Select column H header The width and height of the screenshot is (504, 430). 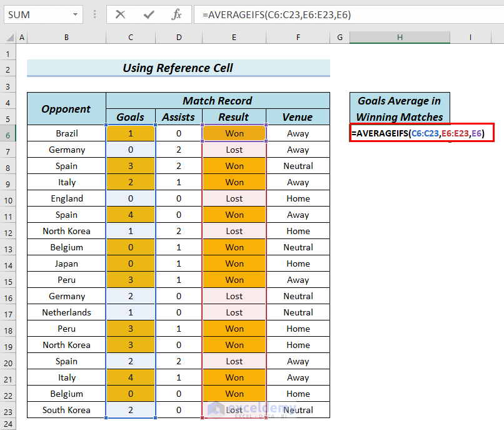400,38
